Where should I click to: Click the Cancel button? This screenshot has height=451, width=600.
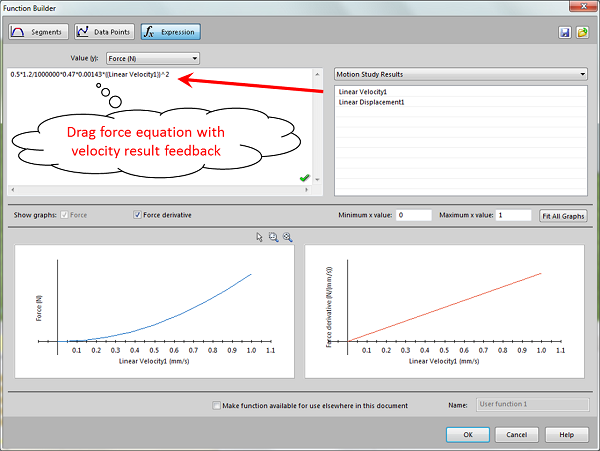pos(516,435)
